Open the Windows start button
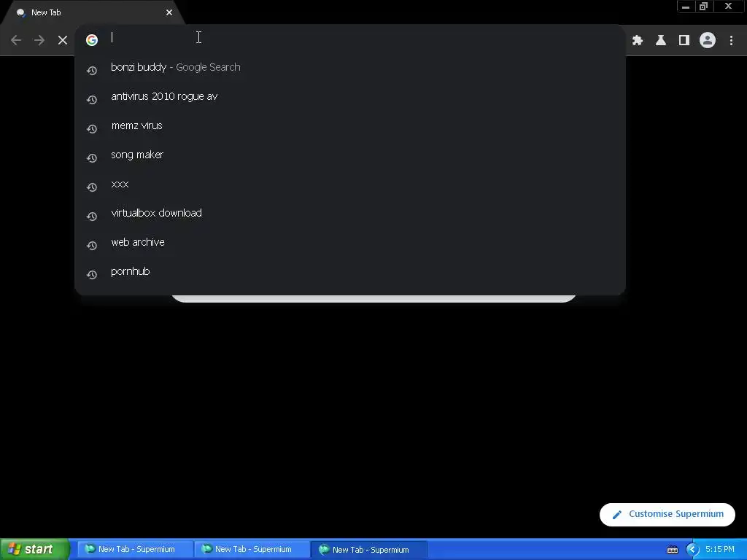Screen dimensions: 747x560 35,550
